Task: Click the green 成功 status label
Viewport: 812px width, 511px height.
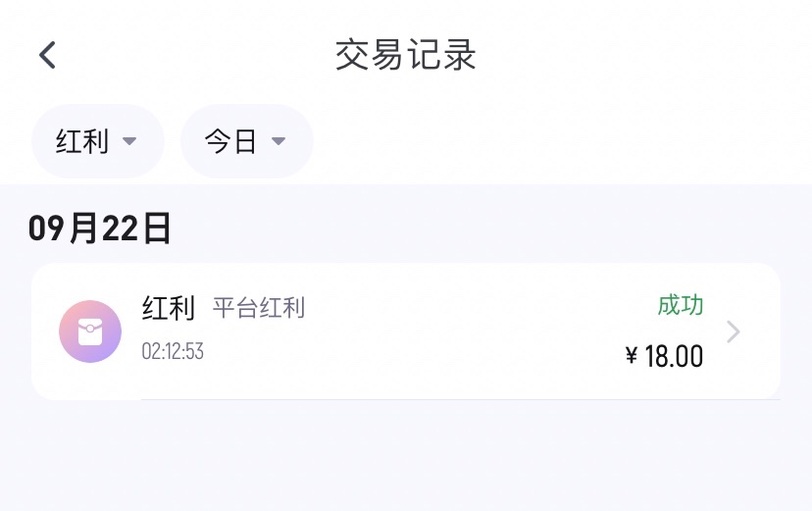Action: point(681,305)
